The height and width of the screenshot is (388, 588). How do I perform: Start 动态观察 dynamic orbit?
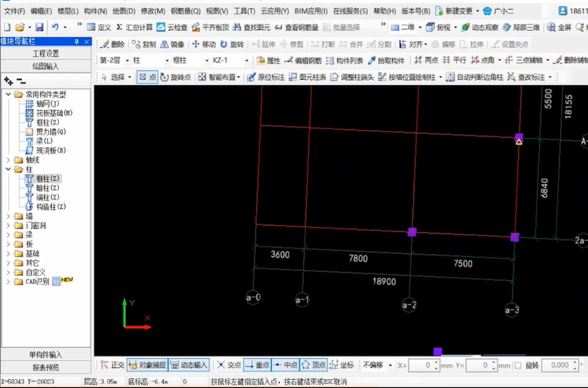point(480,27)
